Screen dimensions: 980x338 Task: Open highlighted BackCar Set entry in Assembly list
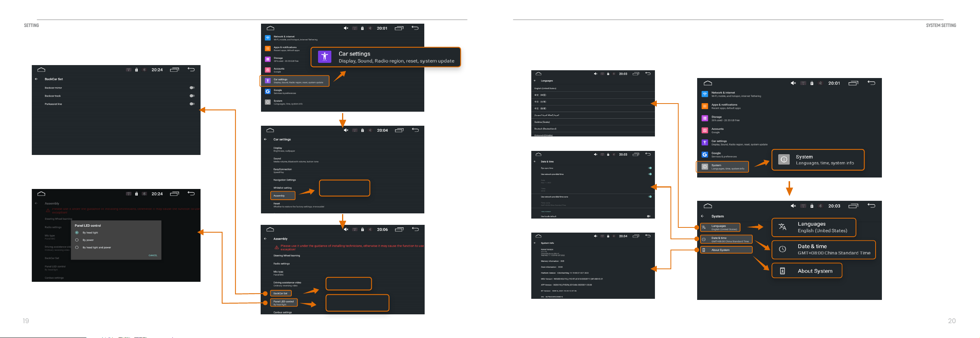[281, 294]
